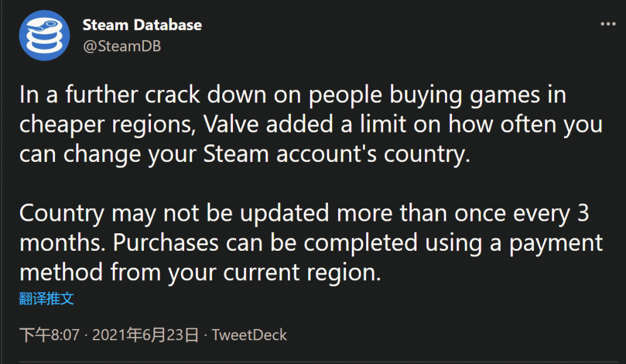The width and height of the screenshot is (626, 364).
Task: Open the tweet's three-dot more menu
Action: (x=608, y=24)
